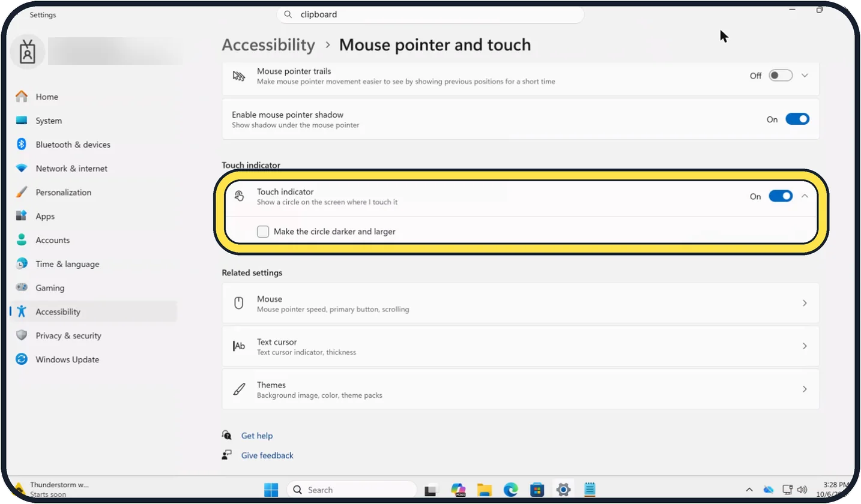Show hidden system tray icons

tap(749, 490)
